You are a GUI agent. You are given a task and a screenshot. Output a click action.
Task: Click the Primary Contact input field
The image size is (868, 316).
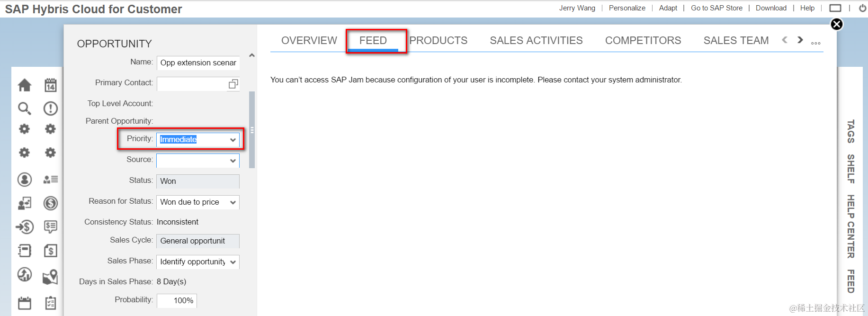click(198, 84)
